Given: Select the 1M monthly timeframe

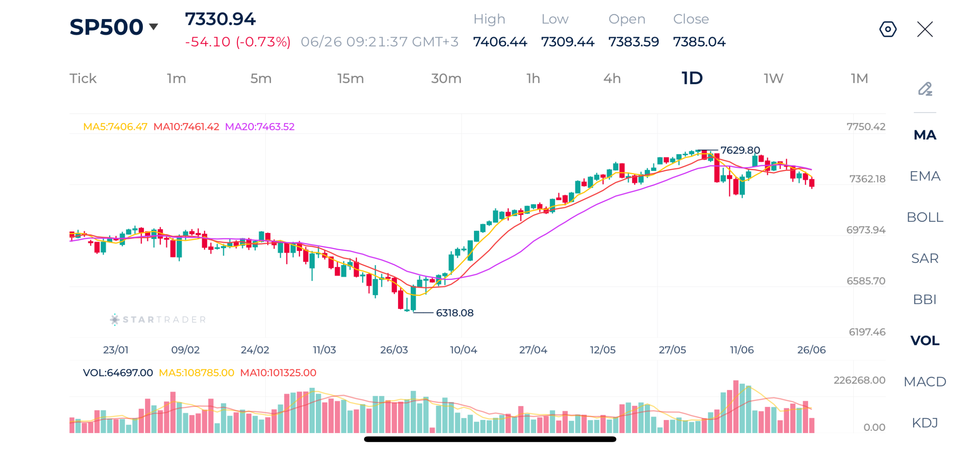Looking at the screenshot, I should tap(859, 79).
